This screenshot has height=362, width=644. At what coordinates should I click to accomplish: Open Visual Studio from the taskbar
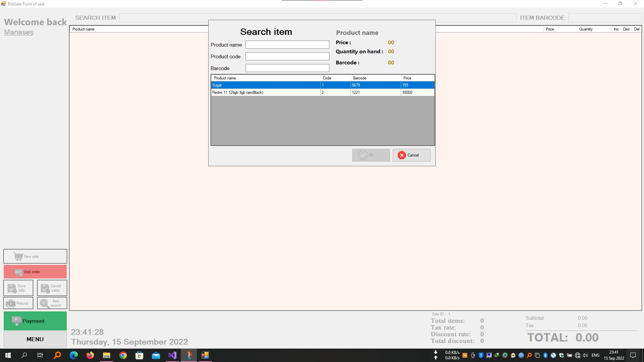(x=172, y=355)
